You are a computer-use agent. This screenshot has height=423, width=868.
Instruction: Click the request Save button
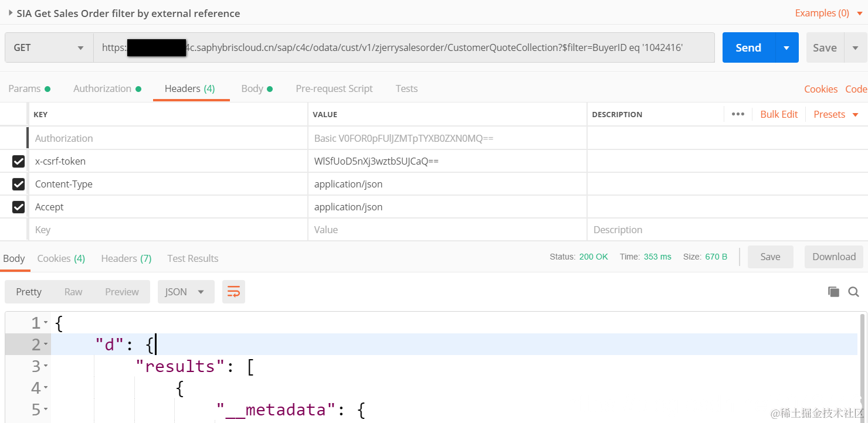825,47
